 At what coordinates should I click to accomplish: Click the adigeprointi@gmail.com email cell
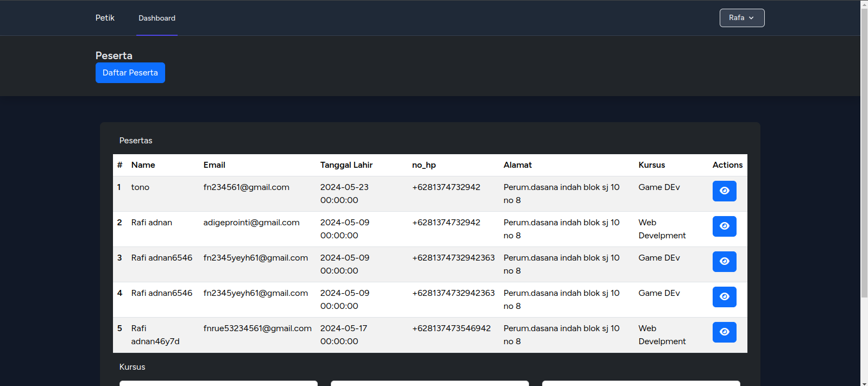click(x=251, y=223)
